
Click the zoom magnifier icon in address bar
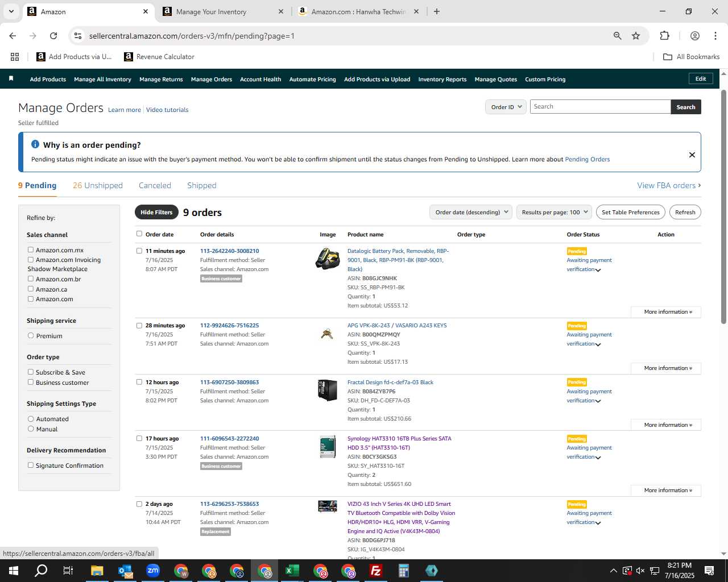tap(618, 36)
